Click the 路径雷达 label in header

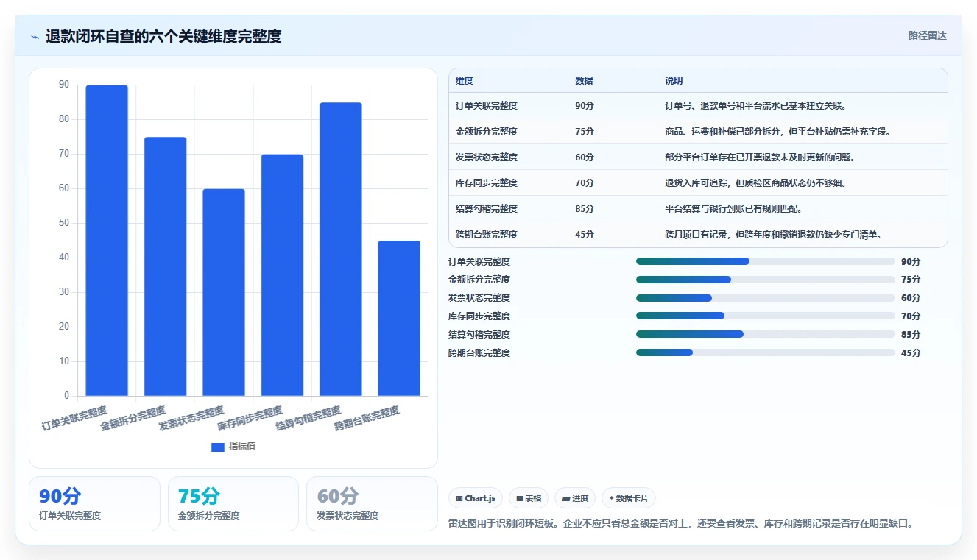(x=927, y=35)
